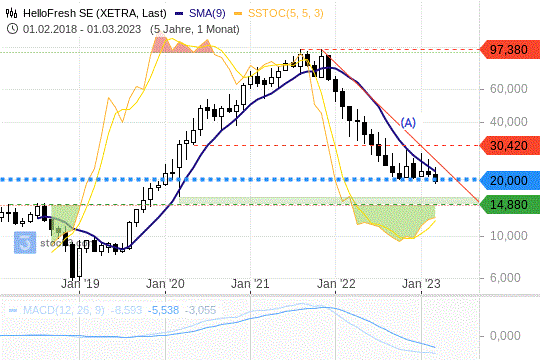
Task: Open the SMA(9) indicator label
Action: click(x=207, y=13)
